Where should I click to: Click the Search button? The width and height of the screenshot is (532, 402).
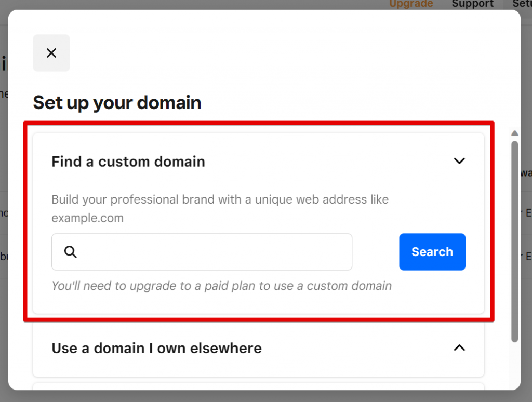pyautogui.click(x=432, y=252)
